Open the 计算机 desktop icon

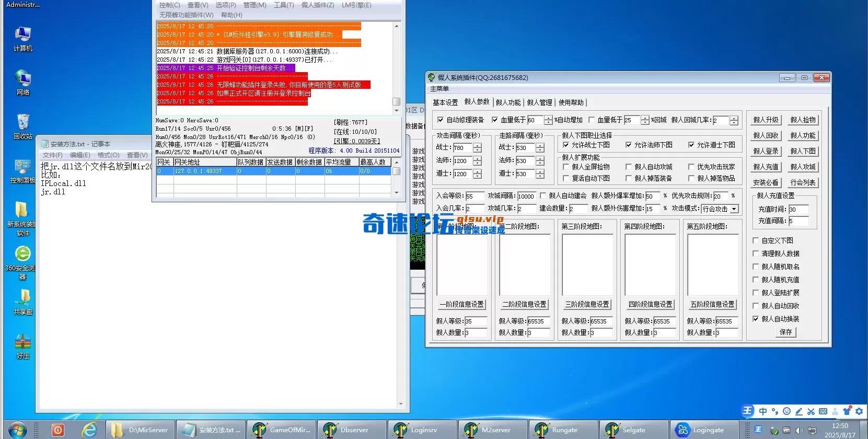point(22,39)
